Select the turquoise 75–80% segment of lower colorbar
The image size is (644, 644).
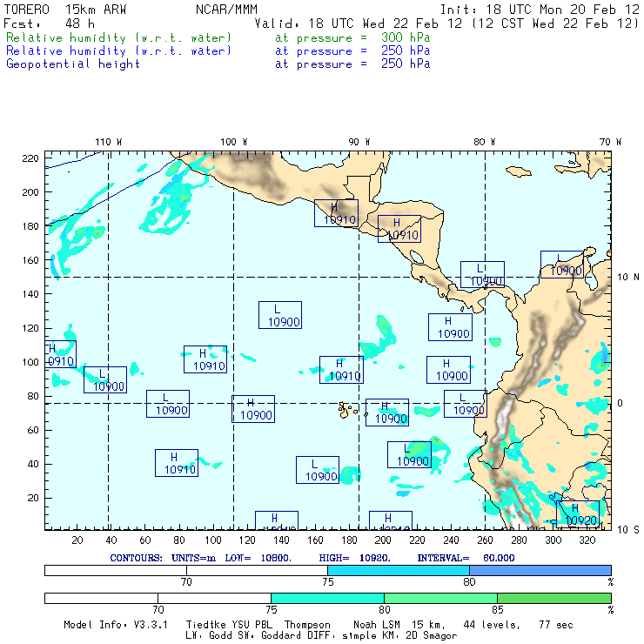(327, 598)
